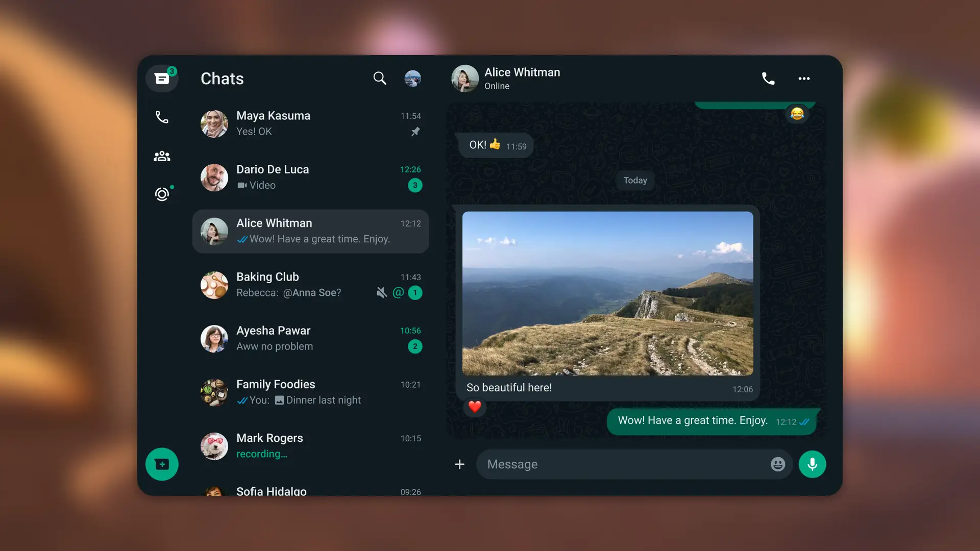The height and width of the screenshot is (551, 980).
Task: Search chats with magnifier icon
Action: (379, 78)
